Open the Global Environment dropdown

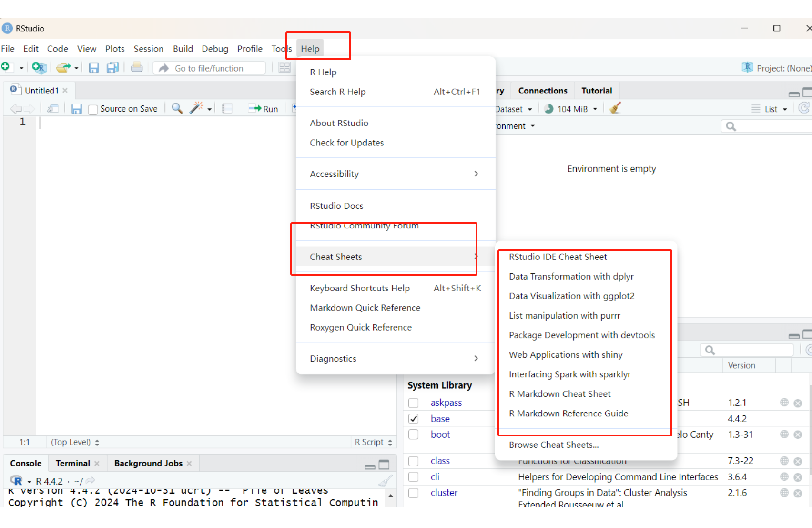click(516, 126)
